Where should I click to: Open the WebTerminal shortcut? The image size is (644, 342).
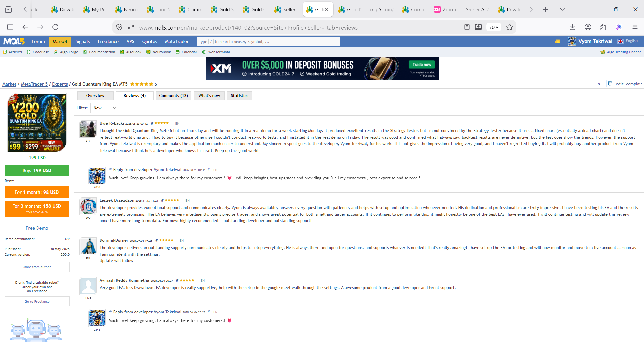(x=216, y=52)
